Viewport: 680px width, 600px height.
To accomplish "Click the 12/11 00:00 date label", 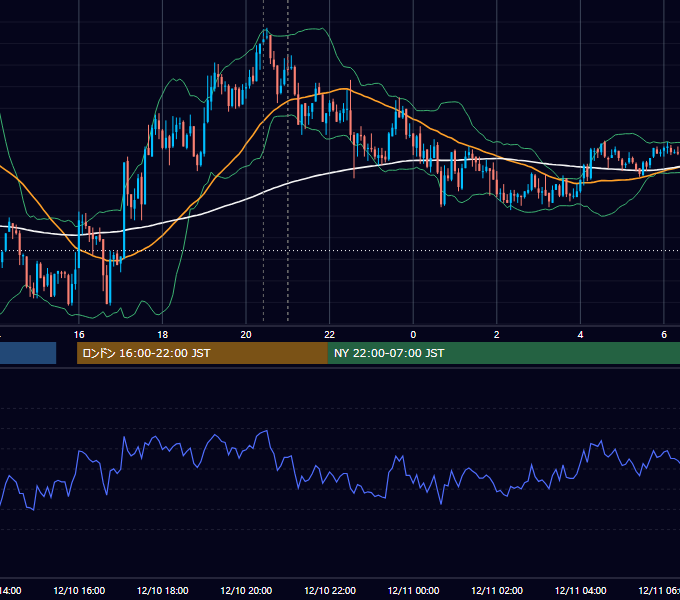I will pyautogui.click(x=413, y=590).
